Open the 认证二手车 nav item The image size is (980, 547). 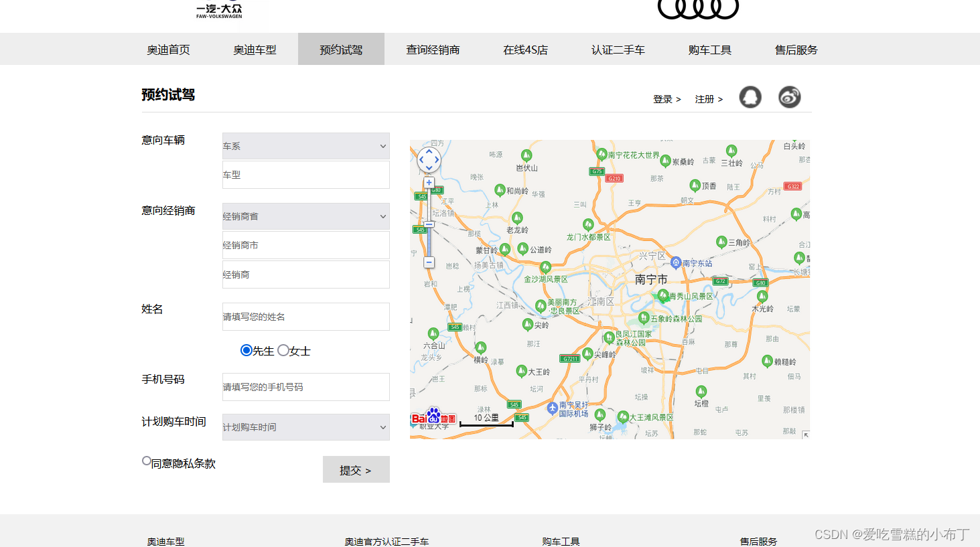tap(618, 50)
